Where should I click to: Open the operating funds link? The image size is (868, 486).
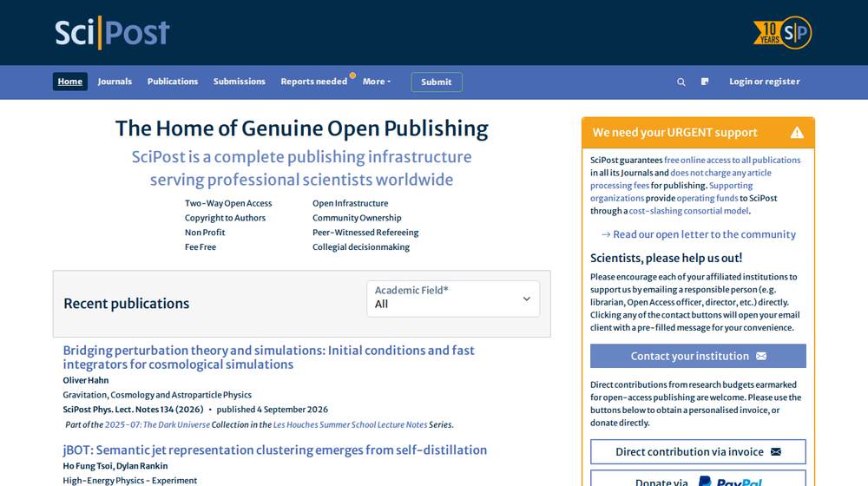point(707,198)
